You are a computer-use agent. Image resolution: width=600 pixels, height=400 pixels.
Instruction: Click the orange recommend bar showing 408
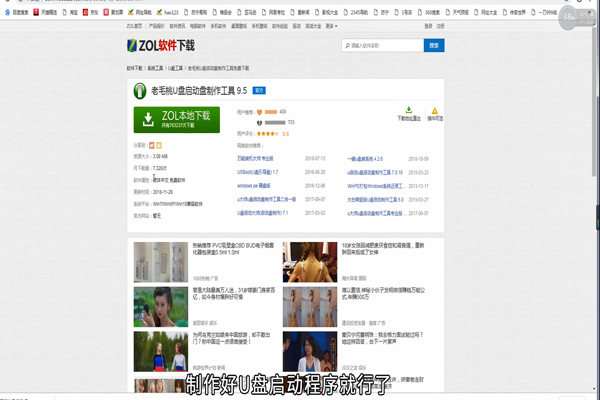pos(271,112)
